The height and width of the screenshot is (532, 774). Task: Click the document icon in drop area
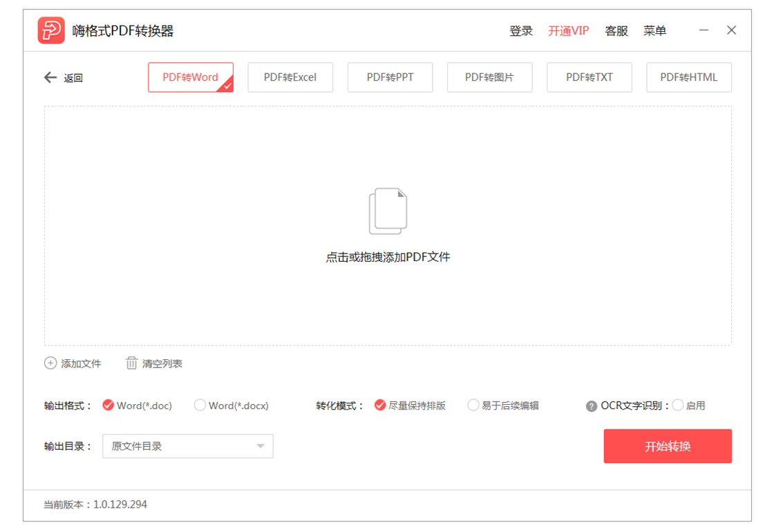[x=388, y=211]
